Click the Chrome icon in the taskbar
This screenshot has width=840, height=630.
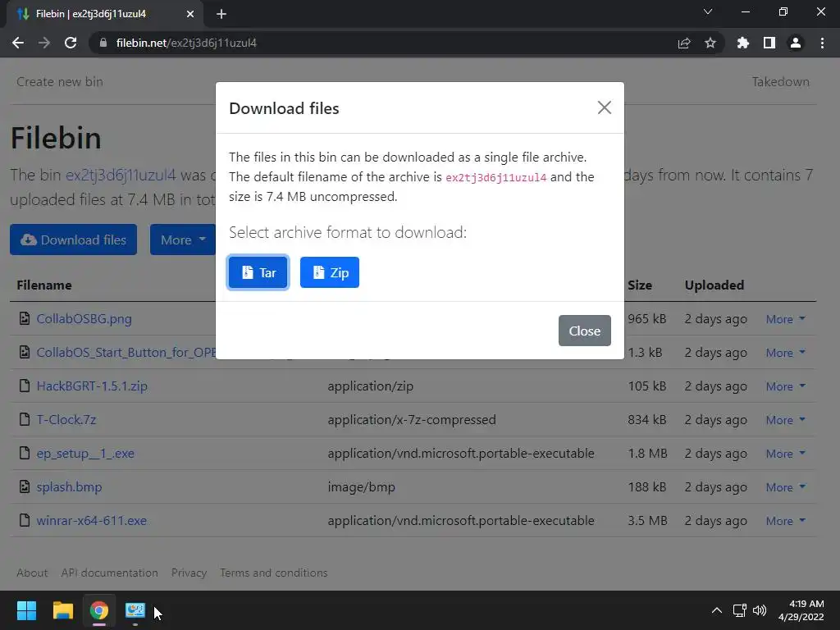pos(99,610)
